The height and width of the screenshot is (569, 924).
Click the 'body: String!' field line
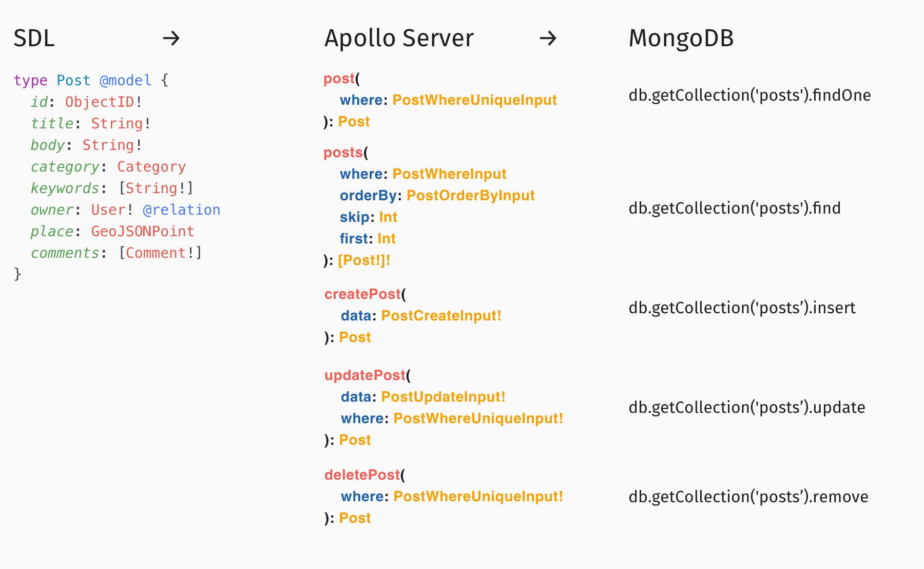tap(86, 145)
